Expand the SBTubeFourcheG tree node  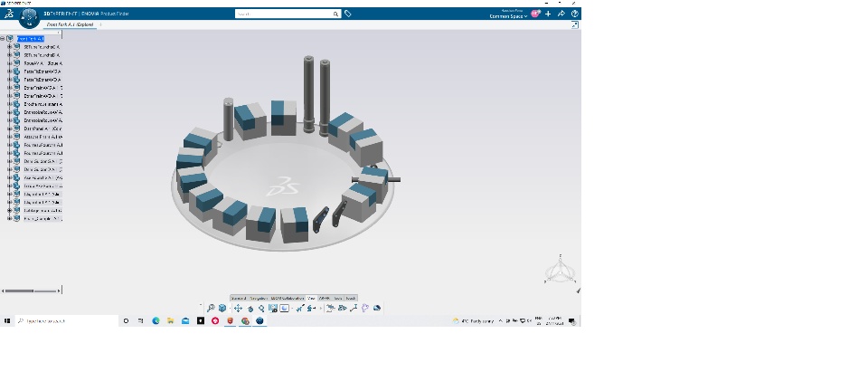9,47
